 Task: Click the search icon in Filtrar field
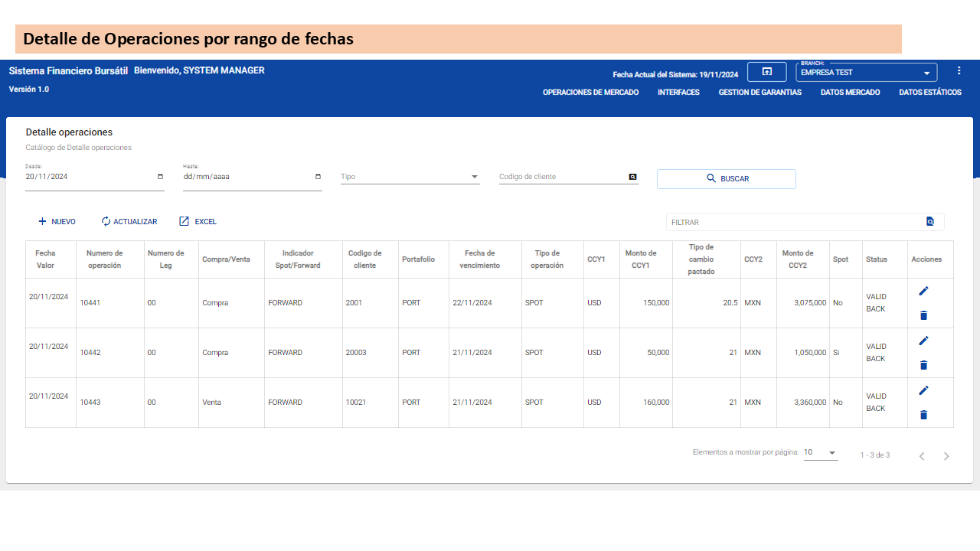coord(930,222)
